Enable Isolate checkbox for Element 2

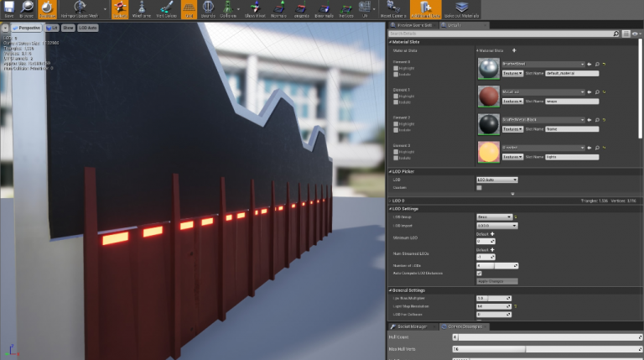tap(396, 130)
